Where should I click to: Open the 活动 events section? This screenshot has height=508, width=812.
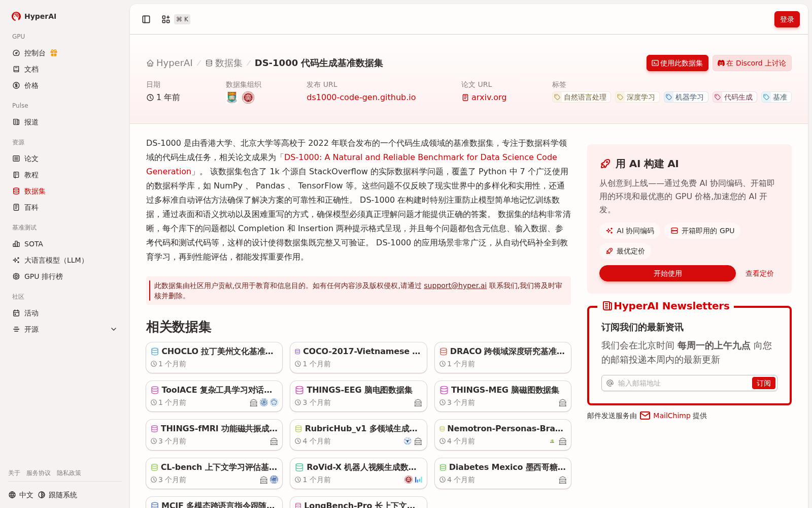[65, 313]
